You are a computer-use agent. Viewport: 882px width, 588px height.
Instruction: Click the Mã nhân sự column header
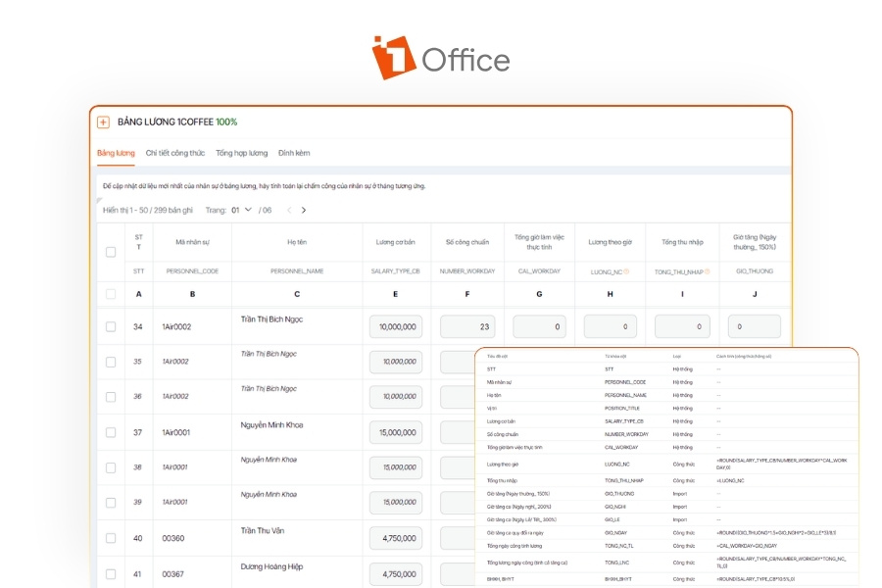point(192,242)
